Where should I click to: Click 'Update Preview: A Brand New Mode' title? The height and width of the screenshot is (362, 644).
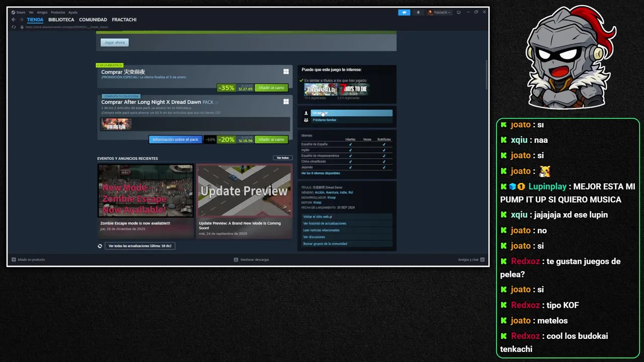tap(239, 226)
